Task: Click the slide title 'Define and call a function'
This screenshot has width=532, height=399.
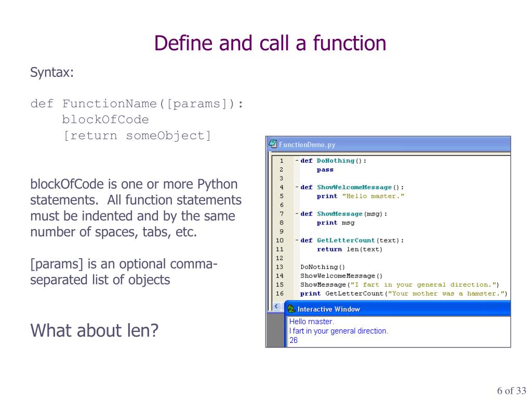Action: [x=270, y=44]
